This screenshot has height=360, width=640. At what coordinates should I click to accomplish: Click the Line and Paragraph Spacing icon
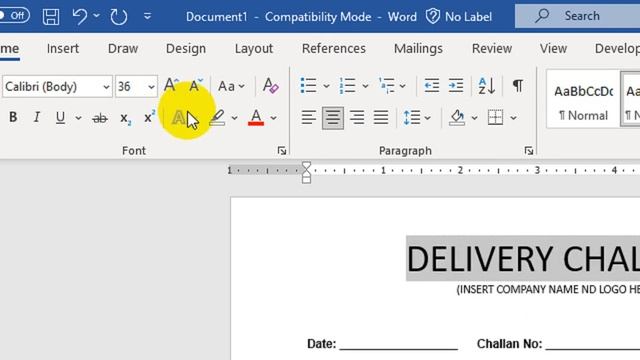tap(412, 118)
